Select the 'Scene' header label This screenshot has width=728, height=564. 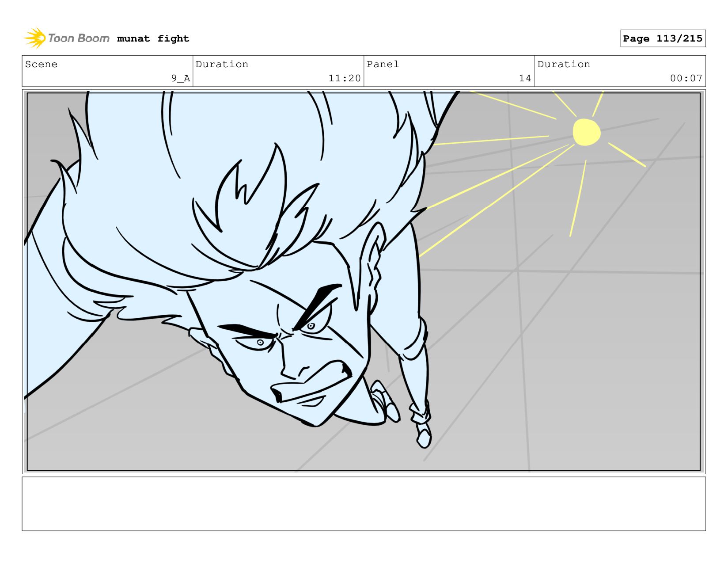click(x=41, y=64)
